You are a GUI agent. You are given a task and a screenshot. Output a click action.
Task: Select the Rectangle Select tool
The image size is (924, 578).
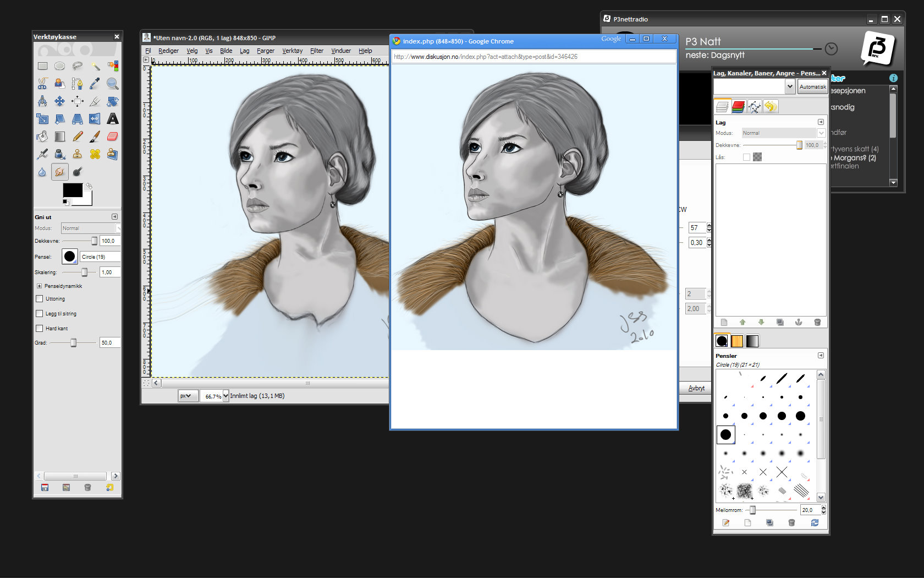(42, 66)
